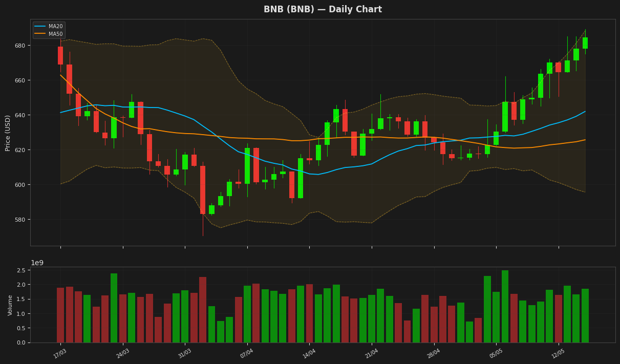The height and width of the screenshot is (364, 620).
Task: Click the Volume axis label
Action: click(x=10, y=305)
